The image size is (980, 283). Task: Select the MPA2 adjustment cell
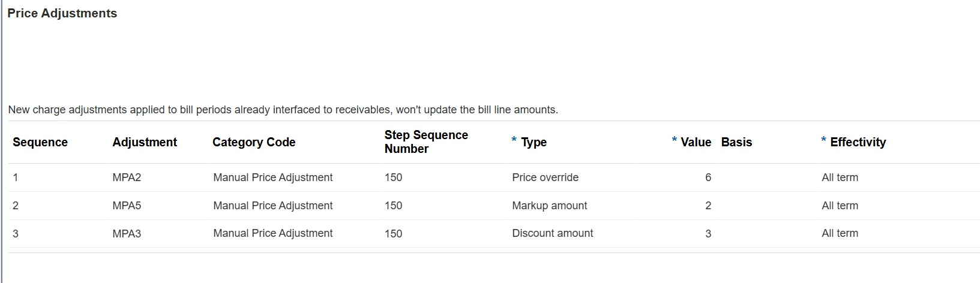tap(127, 177)
